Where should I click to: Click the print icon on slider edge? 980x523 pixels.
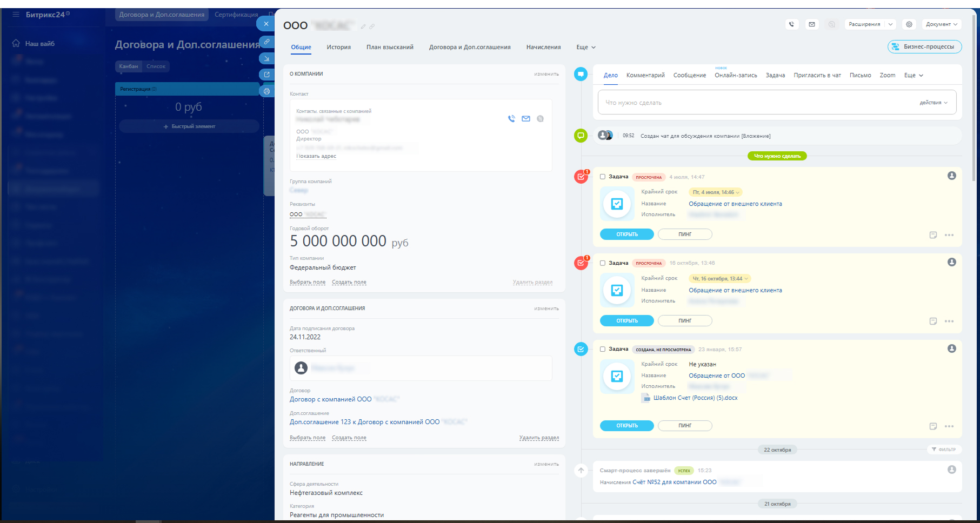266,91
